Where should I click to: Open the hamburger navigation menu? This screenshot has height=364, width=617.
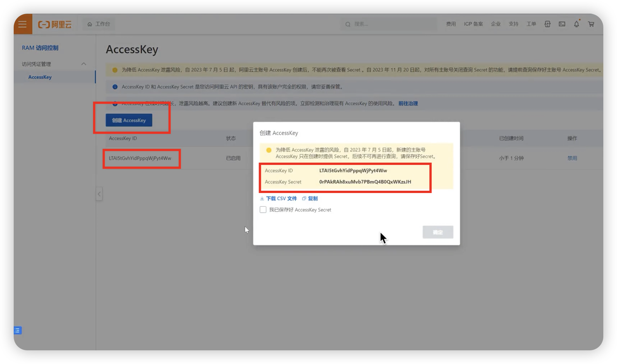pos(22,24)
